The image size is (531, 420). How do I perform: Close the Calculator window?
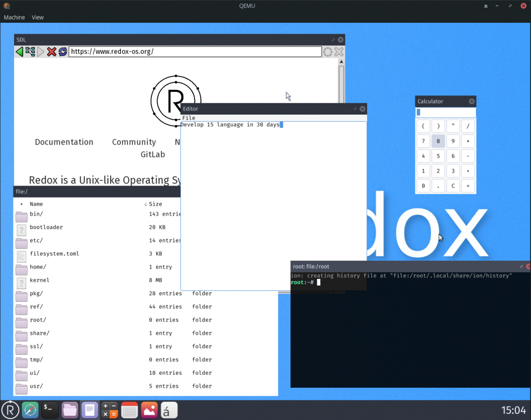click(471, 101)
